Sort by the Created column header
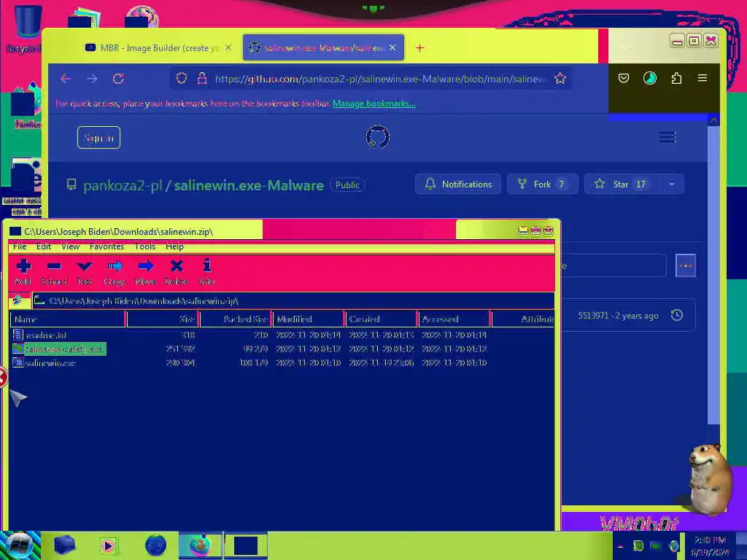The height and width of the screenshot is (560, 747). 381,319
